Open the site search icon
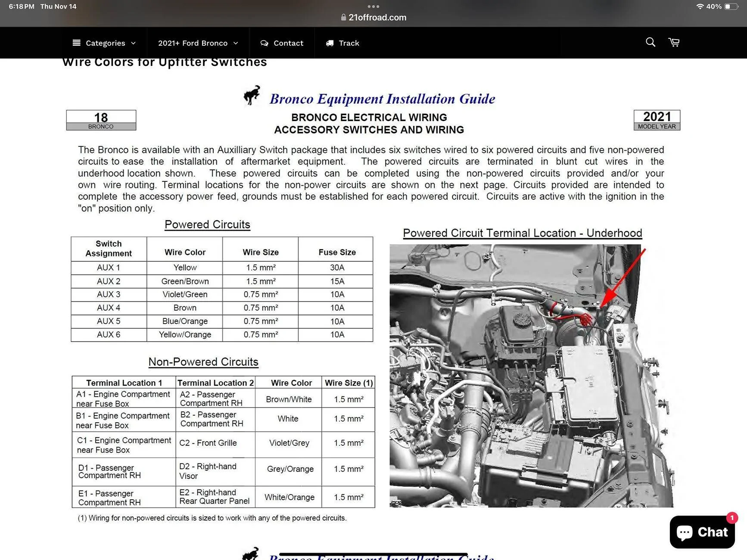 (651, 42)
